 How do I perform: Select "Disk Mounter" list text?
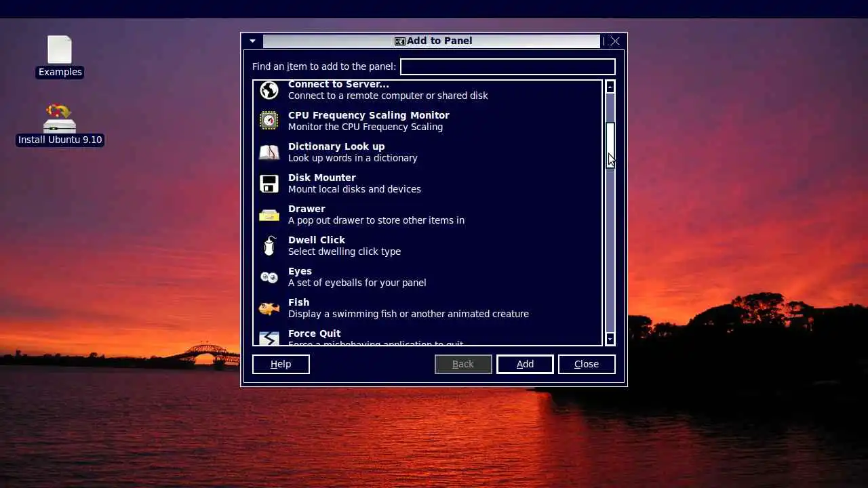pyautogui.click(x=321, y=178)
